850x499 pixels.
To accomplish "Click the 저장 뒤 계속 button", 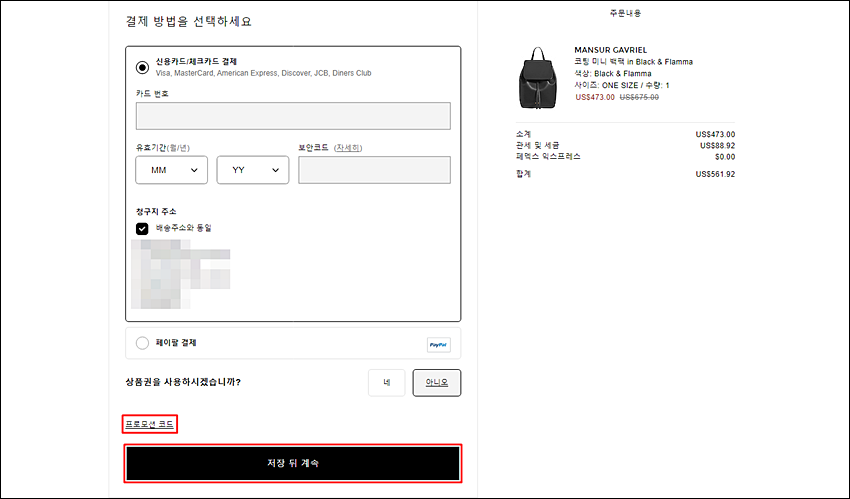I will (x=293, y=463).
